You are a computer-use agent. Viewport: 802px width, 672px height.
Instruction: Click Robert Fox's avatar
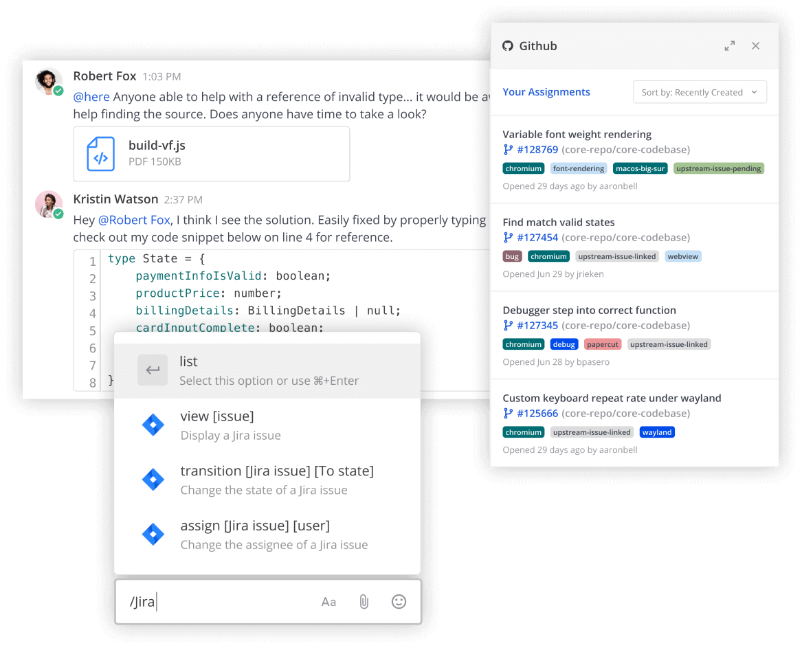click(48, 82)
